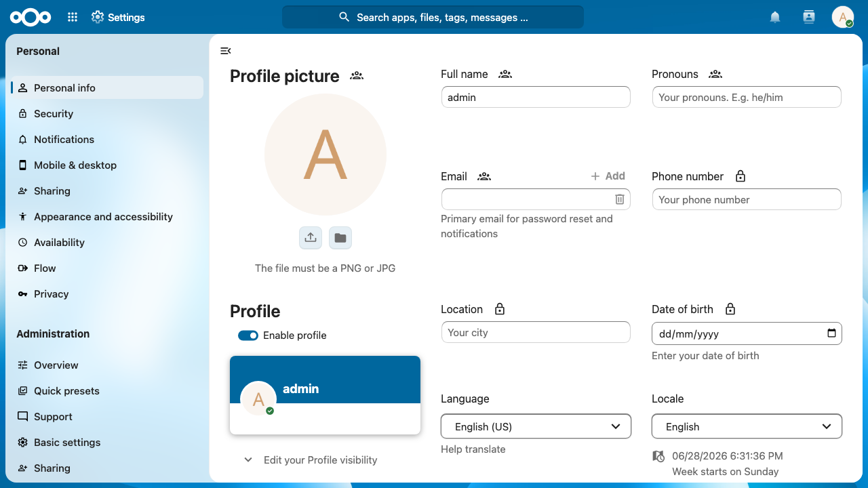Change Location scope lock icon
The height and width of the screenshot is (488, 868).
pyautogui.click(x=500, y=309)
